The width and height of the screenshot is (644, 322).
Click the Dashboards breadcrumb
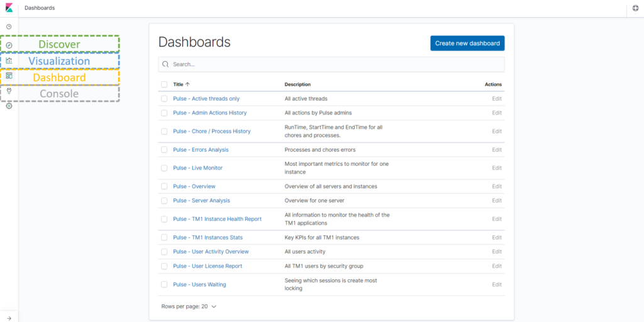coord(40,8)
